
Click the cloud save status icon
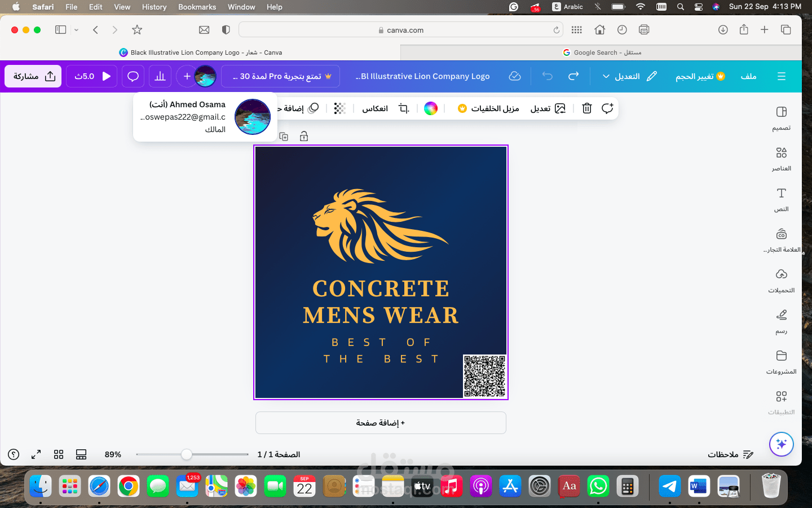(515, 76)
